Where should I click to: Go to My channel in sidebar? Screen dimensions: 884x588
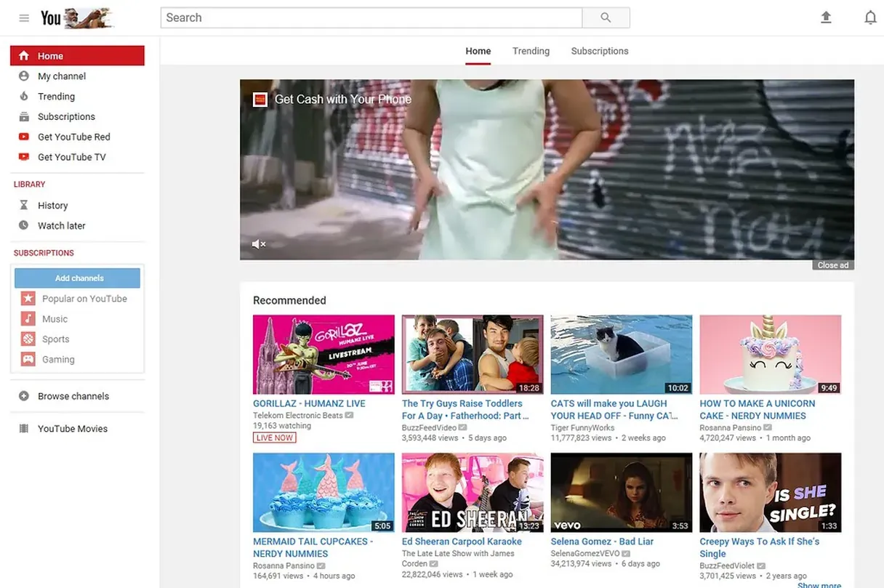(62, 76)
